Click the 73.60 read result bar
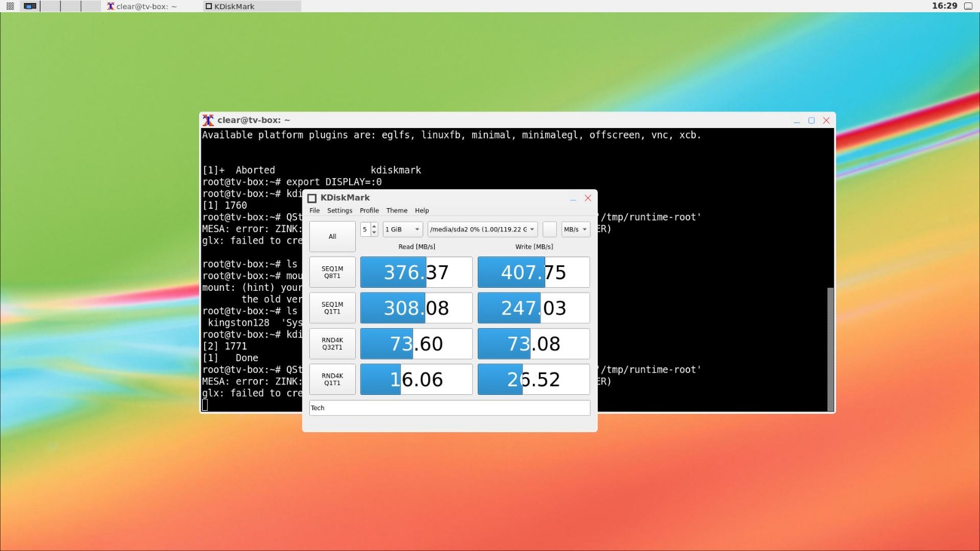The image size is (980, 551). click(417, 343)
